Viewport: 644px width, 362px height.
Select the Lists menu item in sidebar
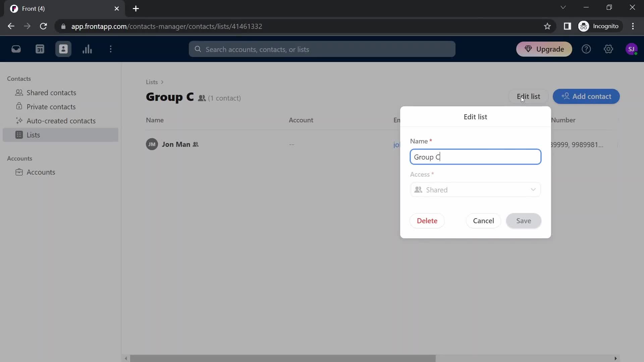coord(33,135)
